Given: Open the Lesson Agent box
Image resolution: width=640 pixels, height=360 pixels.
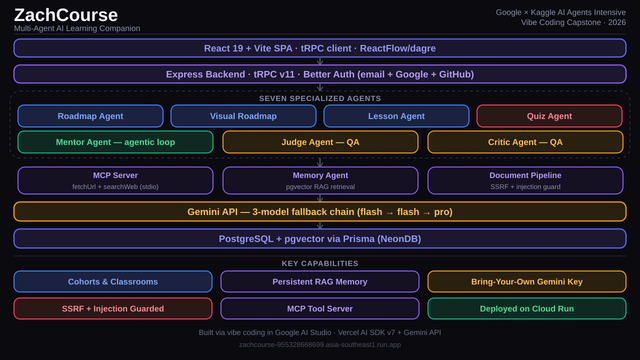Looking at the screenshot, I should click(x=396, y=116).
